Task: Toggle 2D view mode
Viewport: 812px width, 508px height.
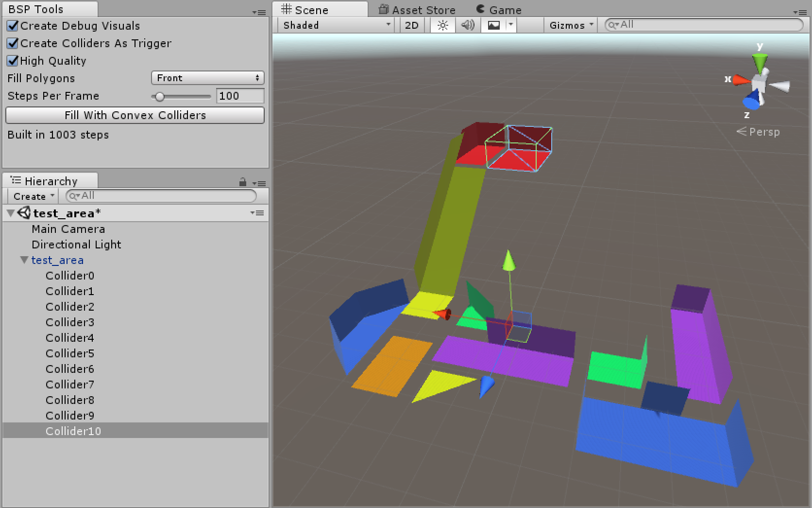Action: (412, 25)
